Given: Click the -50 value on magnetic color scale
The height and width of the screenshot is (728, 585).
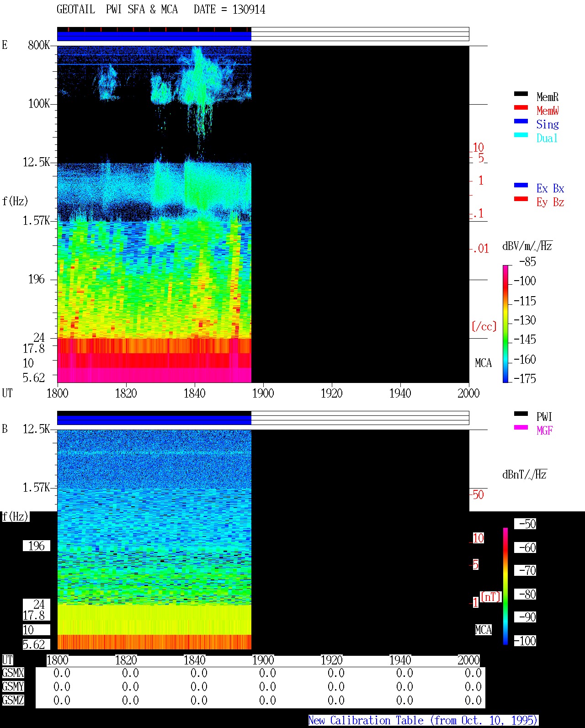Looking at the screenshot, I should pyautogui.click(x=527, y=524).
